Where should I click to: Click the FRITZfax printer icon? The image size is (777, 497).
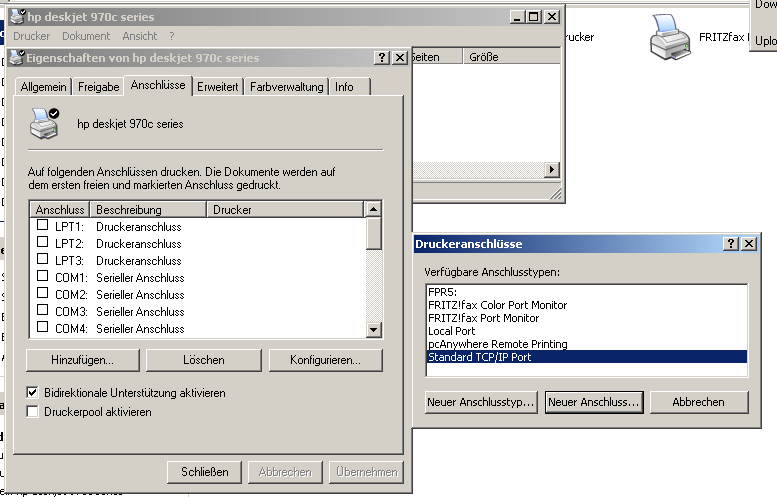pos(670,37)
